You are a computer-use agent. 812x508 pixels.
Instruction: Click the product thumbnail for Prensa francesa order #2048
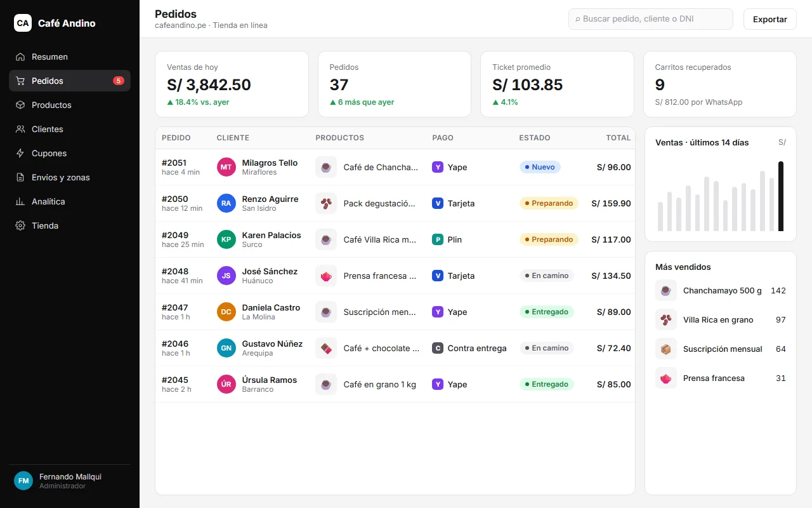tap(326, 276)
